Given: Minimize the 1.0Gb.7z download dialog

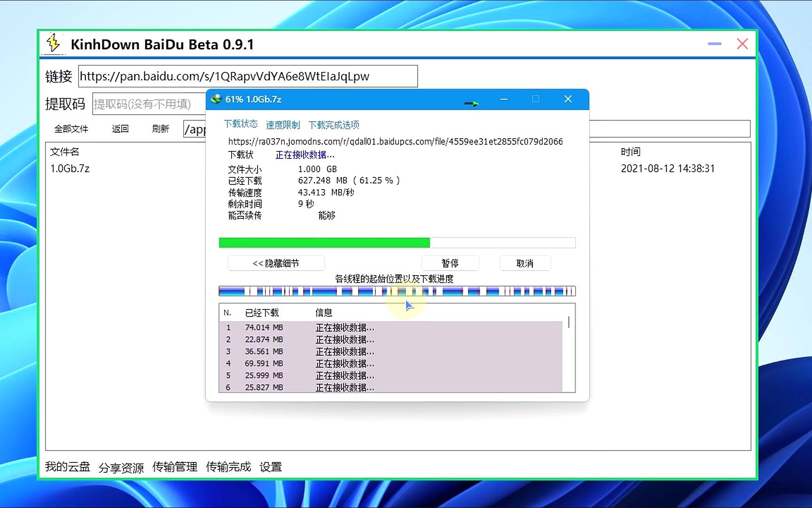Looking at the screenshot, I should tap(504, 99).
